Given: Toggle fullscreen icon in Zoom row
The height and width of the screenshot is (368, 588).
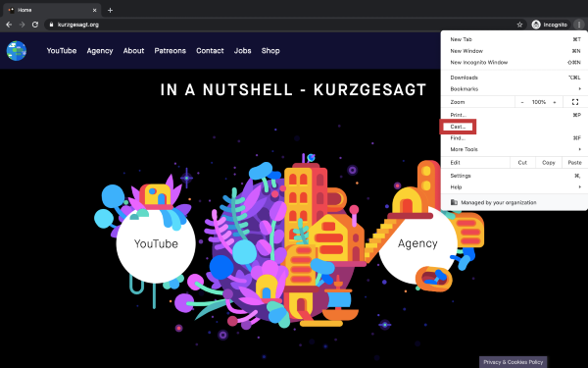Looking at the screenshot, I should (x=575, y=102).
